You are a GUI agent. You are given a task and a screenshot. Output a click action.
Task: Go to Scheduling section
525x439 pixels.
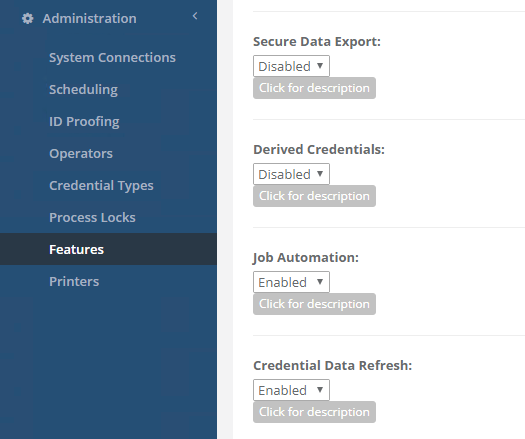pos(83,89)
